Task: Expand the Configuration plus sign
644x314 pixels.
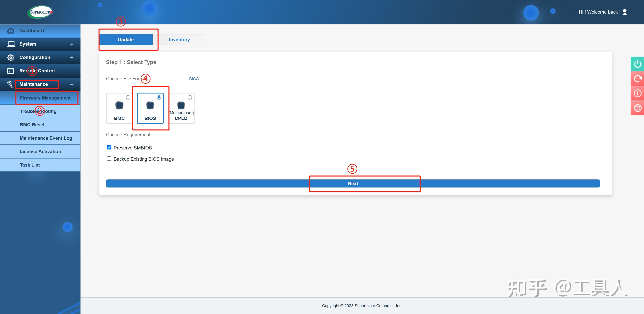Action: (72, 58)
